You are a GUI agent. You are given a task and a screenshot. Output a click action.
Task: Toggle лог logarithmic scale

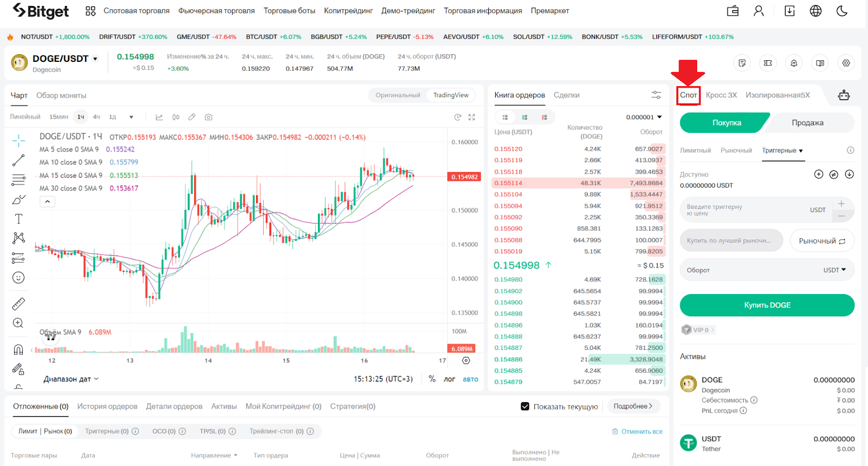tap(449, 379)
